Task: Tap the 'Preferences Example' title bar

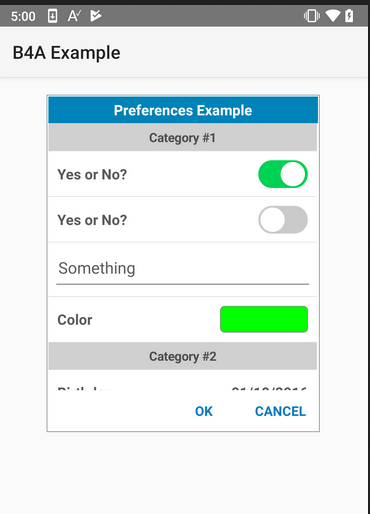Action: pyautogui.click(x=183, y=110)
